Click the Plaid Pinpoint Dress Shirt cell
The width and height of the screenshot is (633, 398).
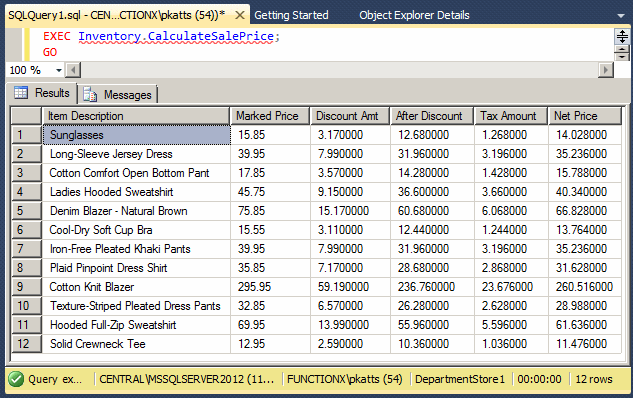pyautogui.click(x=136, y=268)
